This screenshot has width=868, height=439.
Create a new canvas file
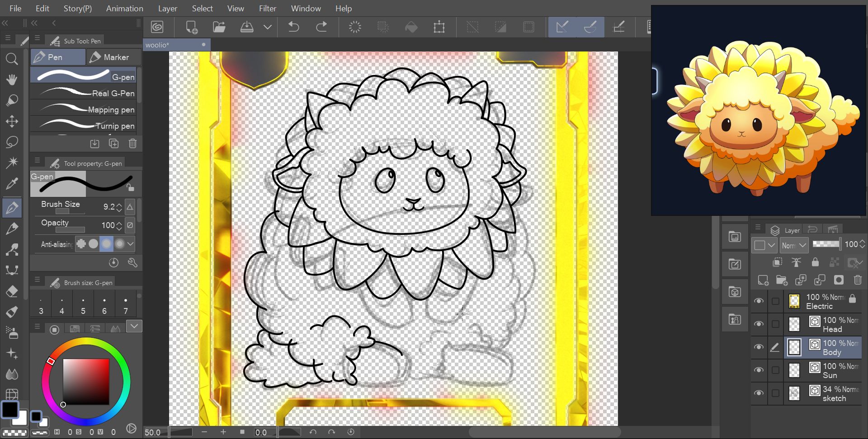192,27
